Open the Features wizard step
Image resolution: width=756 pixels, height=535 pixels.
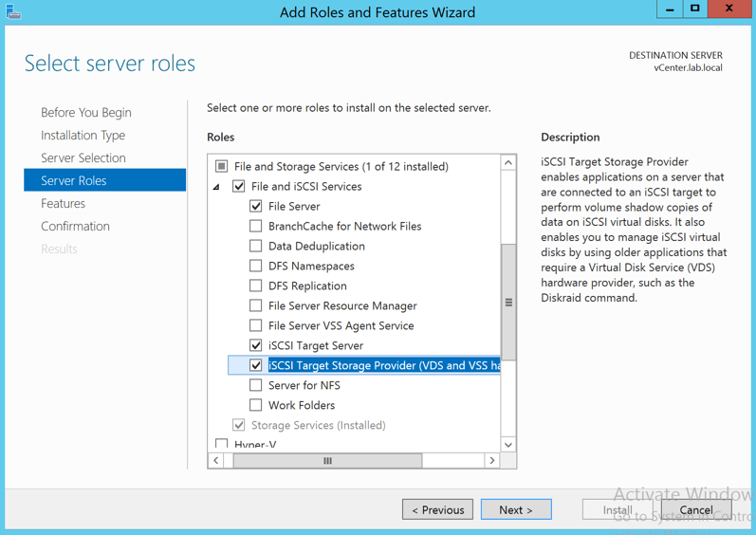63,203
